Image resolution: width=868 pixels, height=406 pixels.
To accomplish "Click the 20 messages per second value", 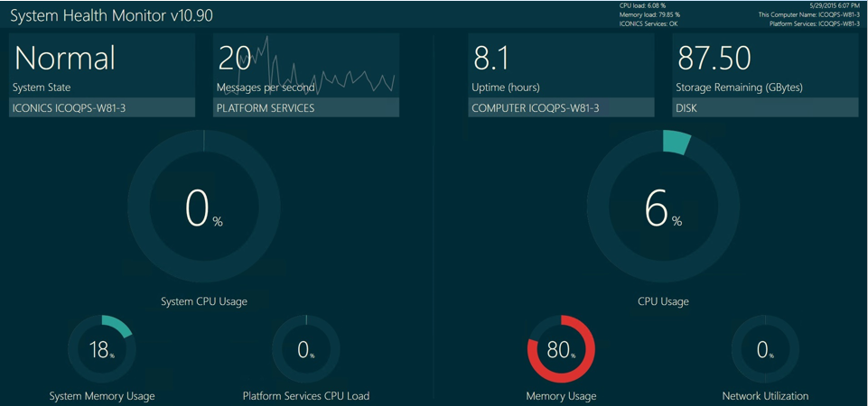I will pyautogui.click(x=235, y=59).
